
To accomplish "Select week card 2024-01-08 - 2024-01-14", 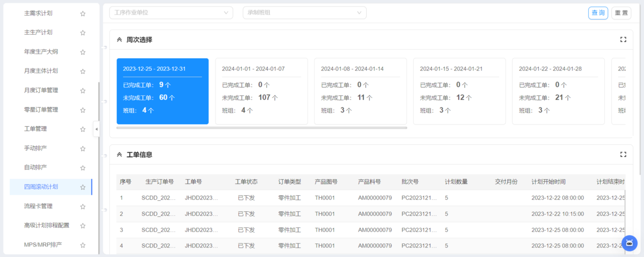I will click(360, 91).
